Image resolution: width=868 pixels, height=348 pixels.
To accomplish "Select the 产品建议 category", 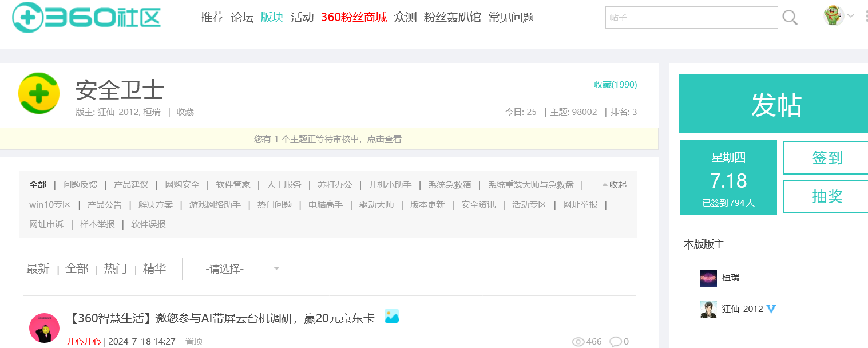I will point(131,185).
